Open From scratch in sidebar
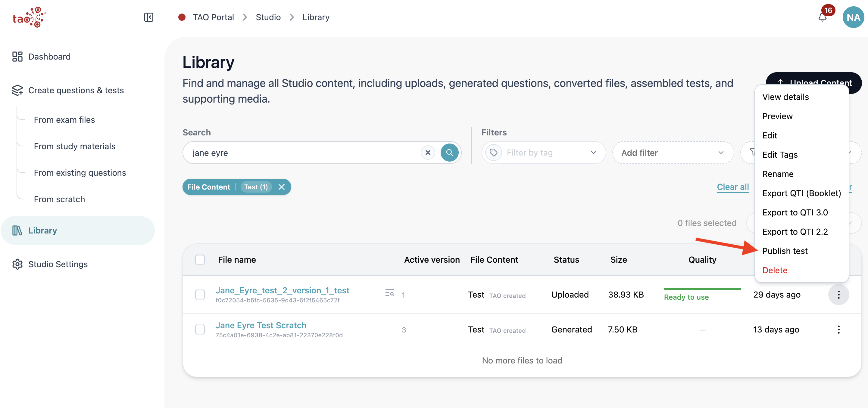Screen dimensions: 868x408 click(59, 199)
